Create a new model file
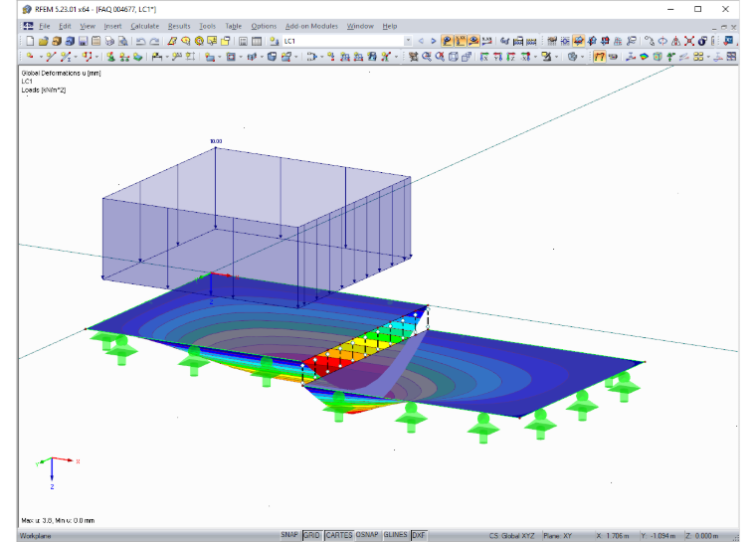 30,41
